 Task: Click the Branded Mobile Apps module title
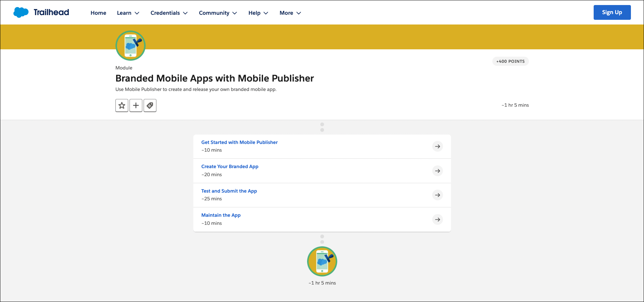pos(215,78)
